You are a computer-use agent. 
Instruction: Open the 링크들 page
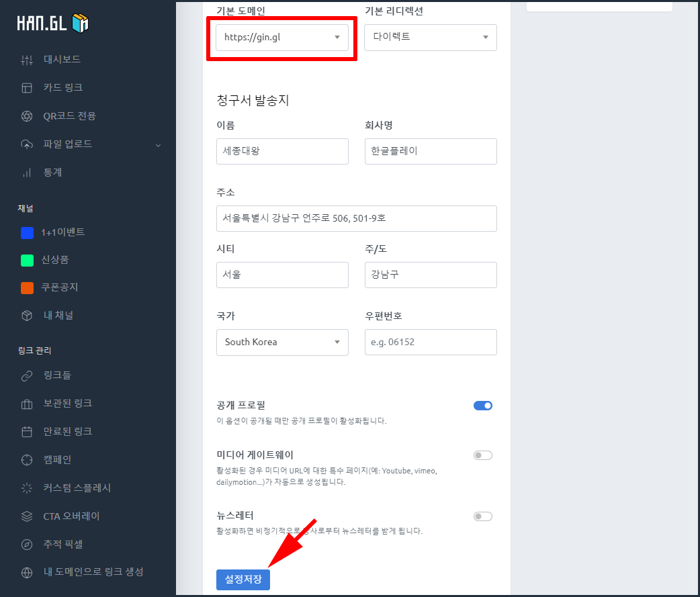tap(57, 375)
